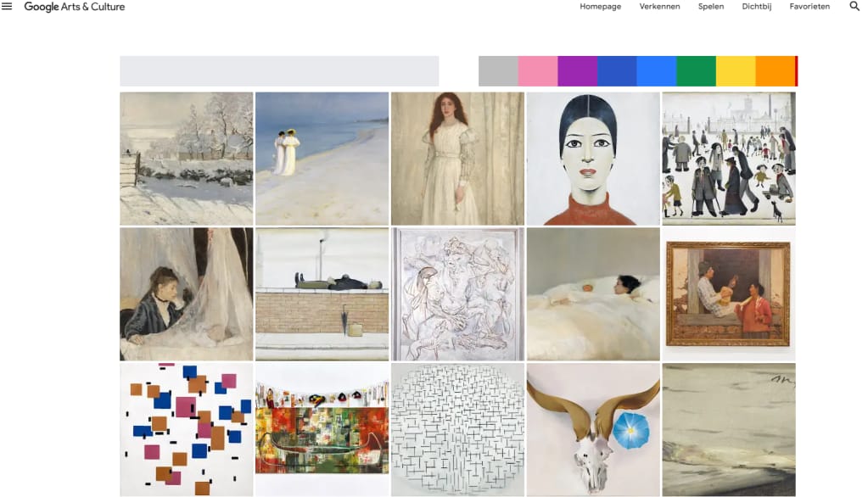
Task: Click the empty gray input bar
Action: click(x=279, y=71)
